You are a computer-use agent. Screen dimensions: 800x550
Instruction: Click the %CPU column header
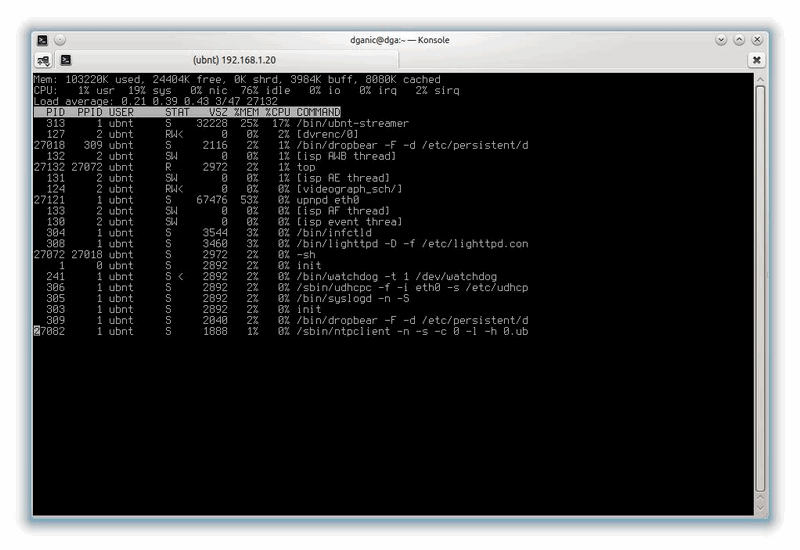tap(278, 112)
